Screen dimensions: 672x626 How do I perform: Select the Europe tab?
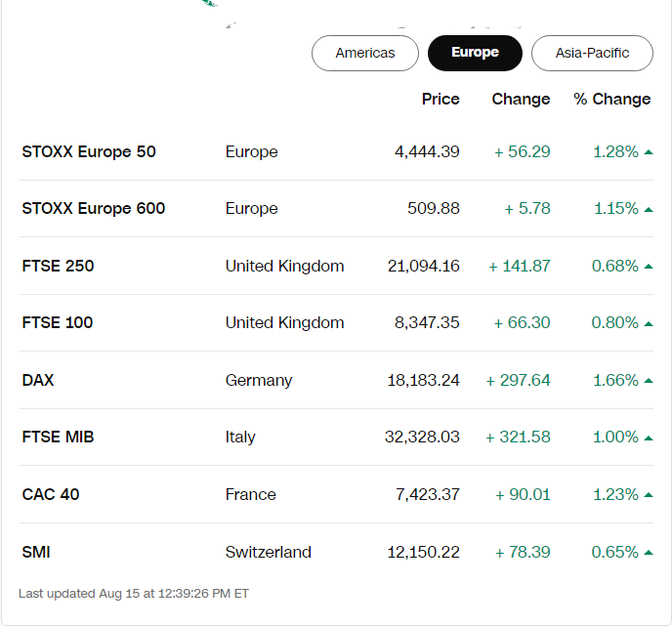click(475, 53)
